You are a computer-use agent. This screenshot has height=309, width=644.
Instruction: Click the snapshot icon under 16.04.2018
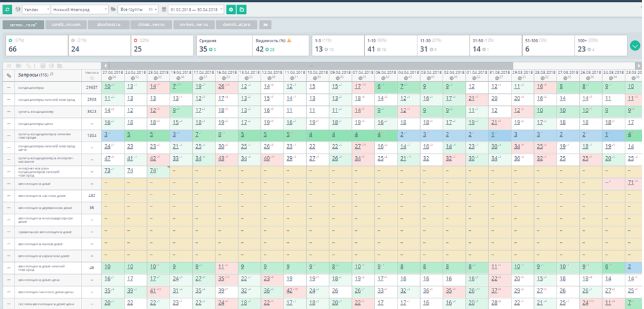224,77
